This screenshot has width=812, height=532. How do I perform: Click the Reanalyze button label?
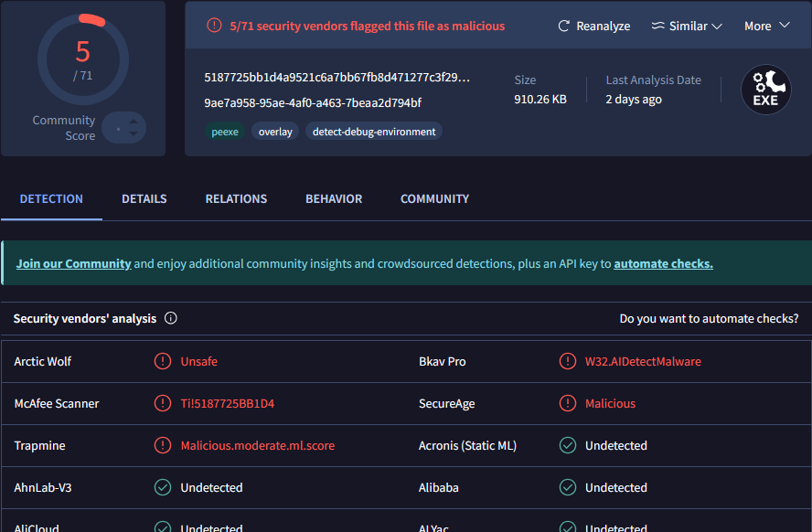pyautogui.click(x=604, y=26)
